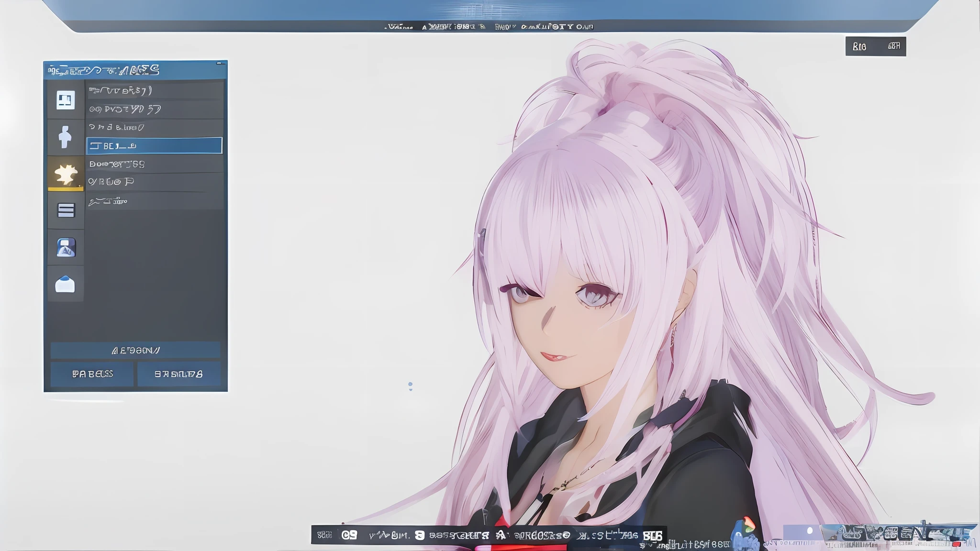Open the three-bar list sidebar icon
Screen dimensions: 980x551
[66, 210]
